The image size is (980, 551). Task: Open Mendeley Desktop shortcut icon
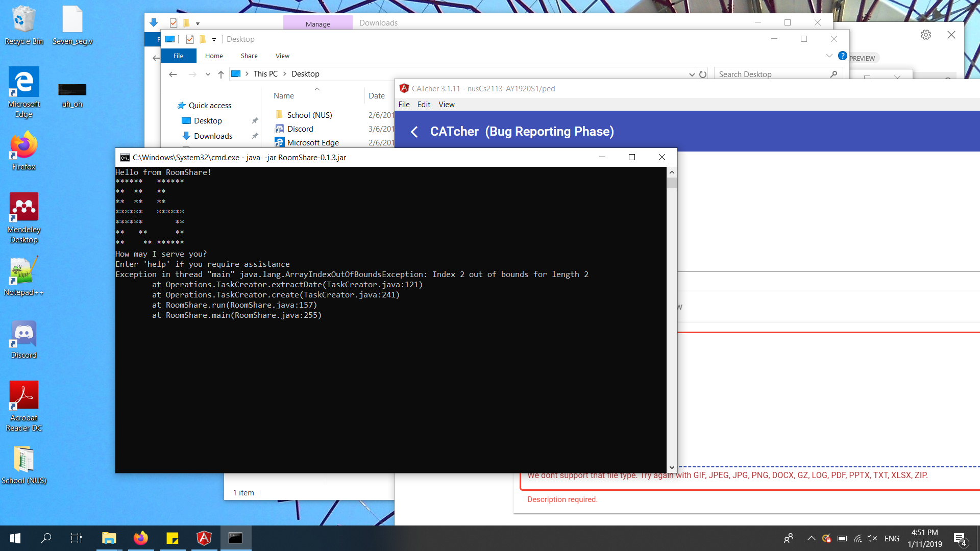[24, 207]
